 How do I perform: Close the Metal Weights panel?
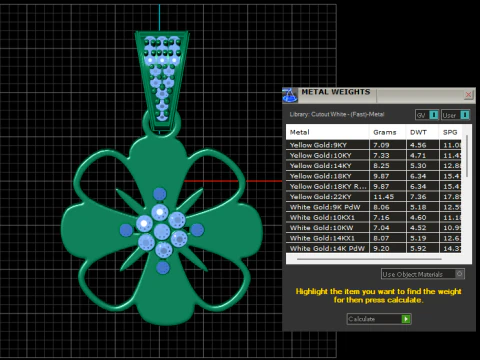click(468, 95)
